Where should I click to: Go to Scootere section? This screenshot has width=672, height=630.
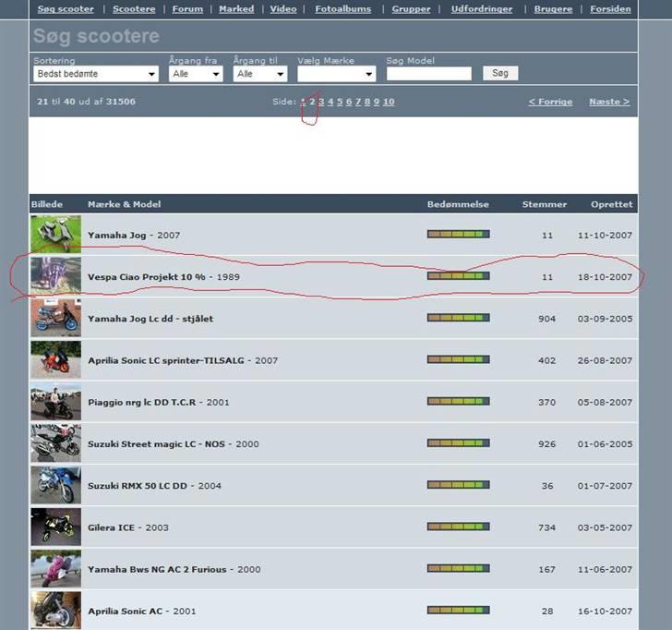(x=134, y=8)
